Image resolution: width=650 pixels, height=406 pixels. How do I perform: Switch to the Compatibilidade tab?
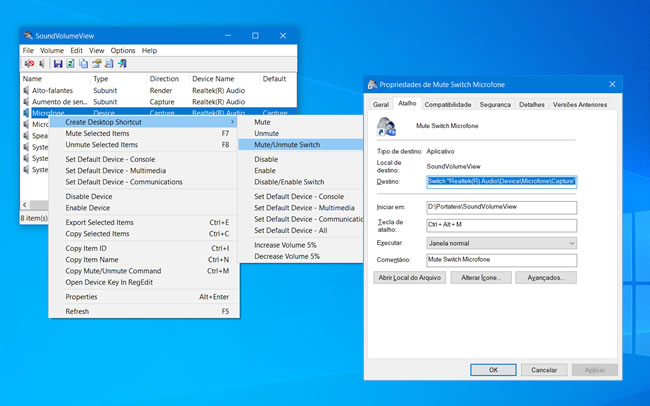click(x=447, y=104)
